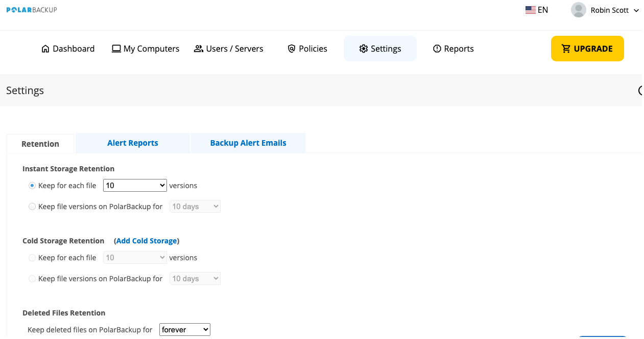The image size is (644, 339).
Task: Click the PolarBackup logo
Action: (x=32, y=10)
